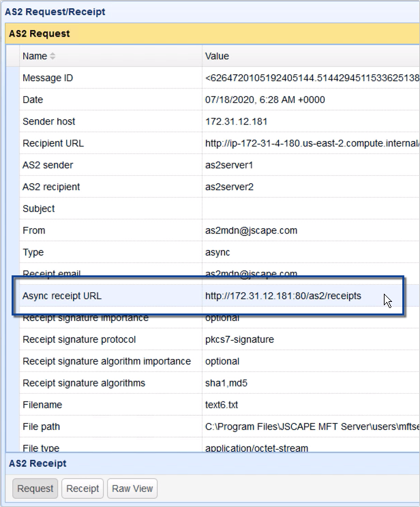Viewport: 420px width, 507px height.
Task: Click the Recipient URL value
Action: click(x=310, y=143)
